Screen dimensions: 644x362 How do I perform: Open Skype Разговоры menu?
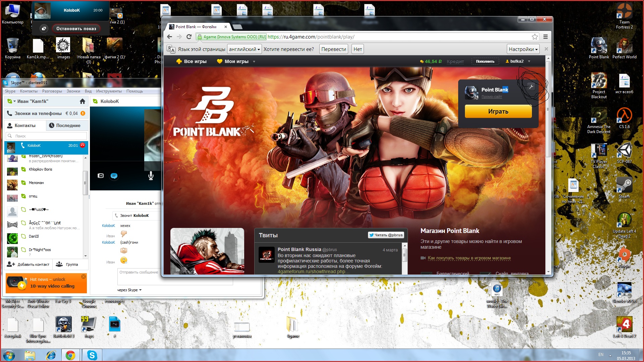click(52, 91)
